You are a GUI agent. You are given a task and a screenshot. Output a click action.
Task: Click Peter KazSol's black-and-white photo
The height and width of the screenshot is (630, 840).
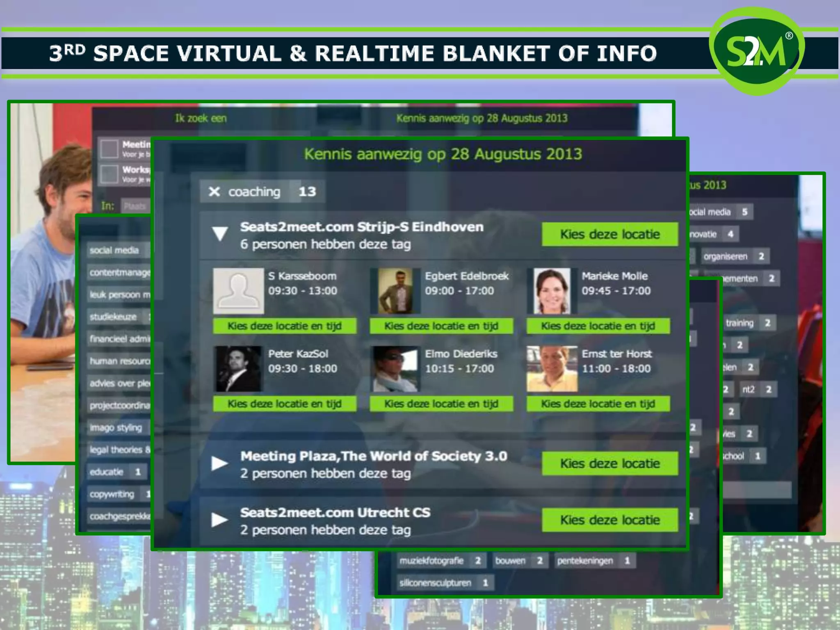238,369
